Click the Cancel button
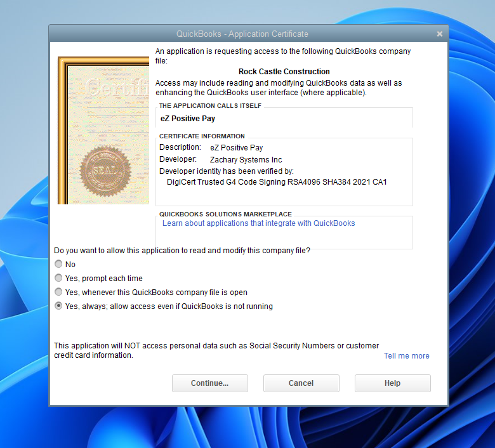The image size is (495, 448). (301, 383)
